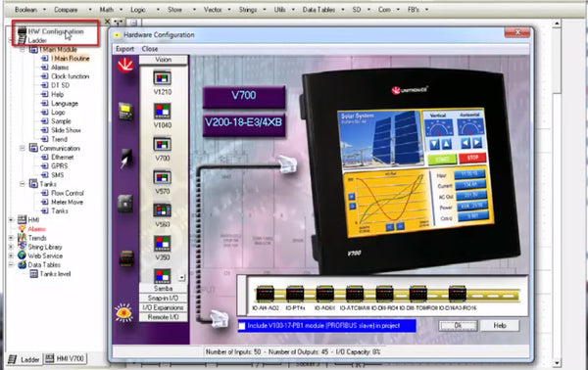588x370 pixels.
Task: Collapse the Communication tree node
Action: (23, 149)
